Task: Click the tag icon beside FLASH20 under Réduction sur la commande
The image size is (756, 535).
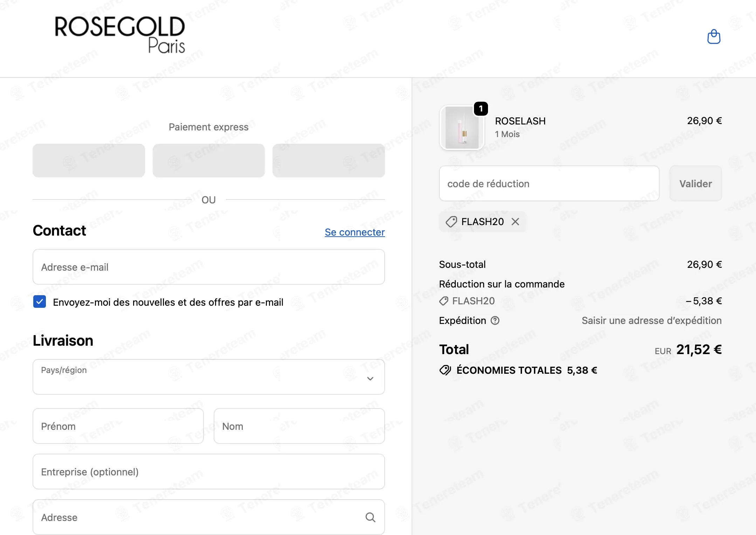Action: click(x=444, y=301)
